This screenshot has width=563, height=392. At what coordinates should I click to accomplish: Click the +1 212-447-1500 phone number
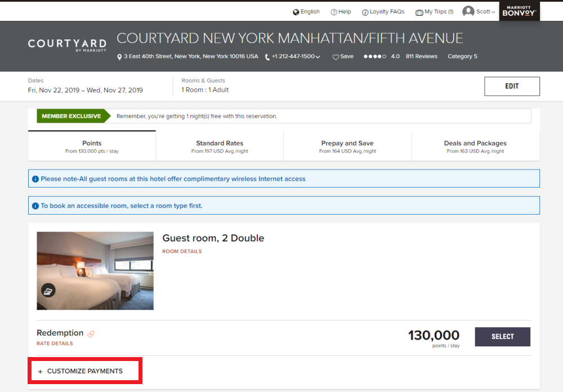tap(293, 56)
